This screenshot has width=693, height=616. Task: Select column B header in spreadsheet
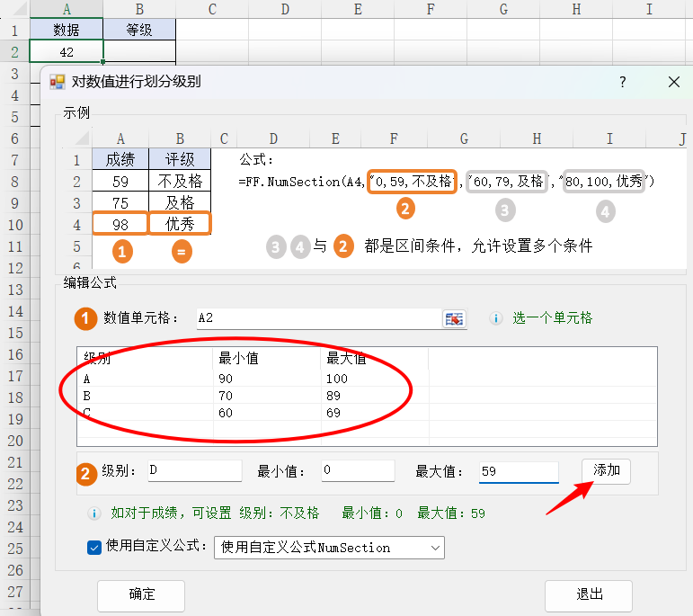point(139,9)
